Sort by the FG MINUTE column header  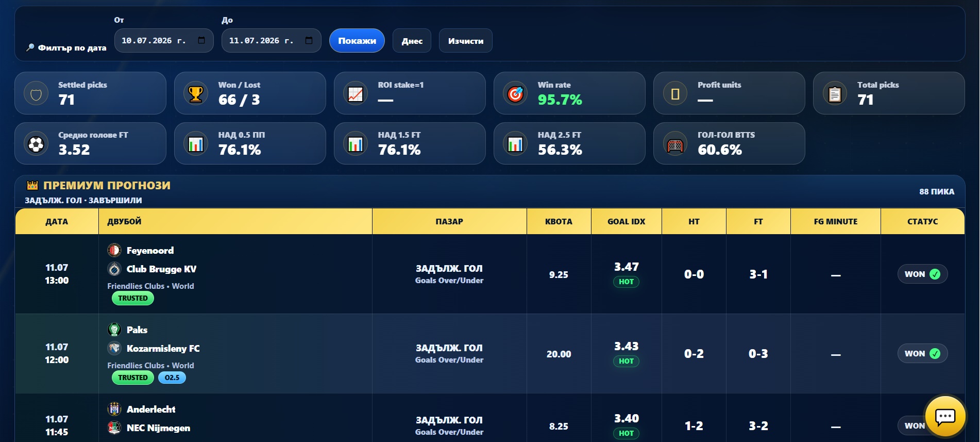pyautogui.click(x=836, y=222)
